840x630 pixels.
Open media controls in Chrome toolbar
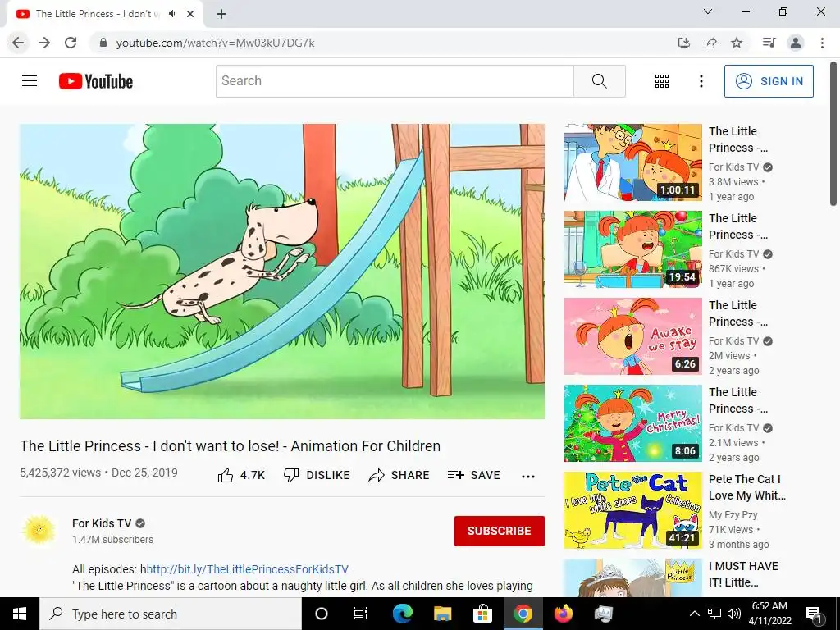(769, 43)
